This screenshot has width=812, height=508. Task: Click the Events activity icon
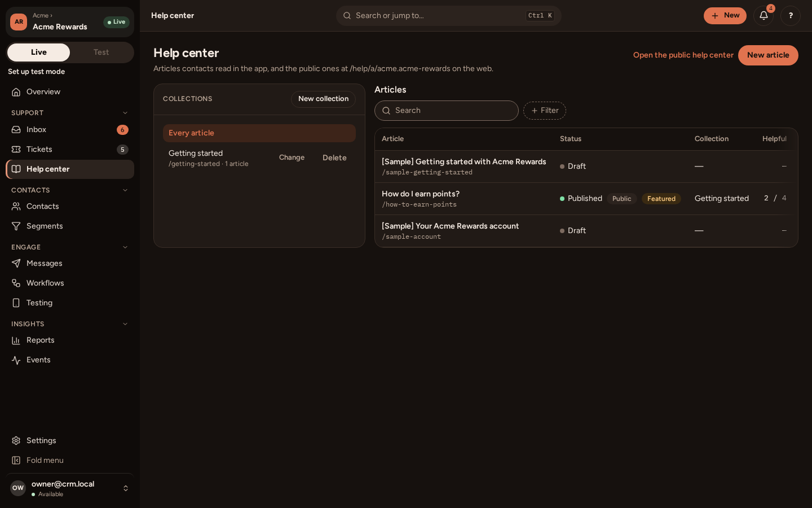[16, 360]
